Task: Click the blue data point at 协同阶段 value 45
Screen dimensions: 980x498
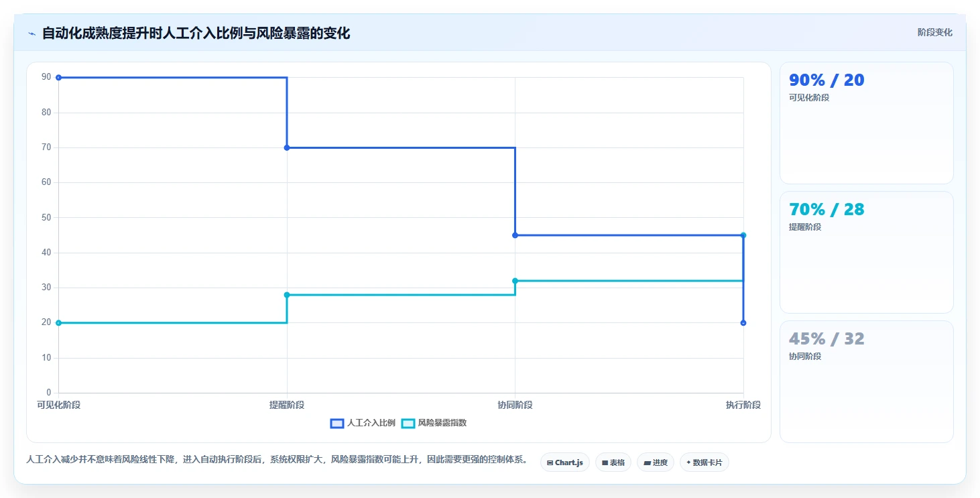Action: click(515, 235)
